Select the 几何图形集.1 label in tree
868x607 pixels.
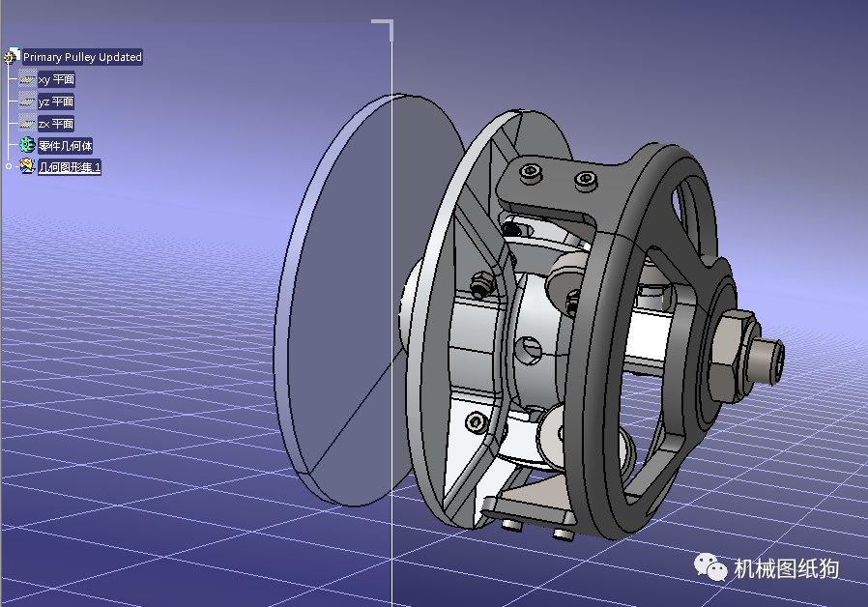point(70,167)
